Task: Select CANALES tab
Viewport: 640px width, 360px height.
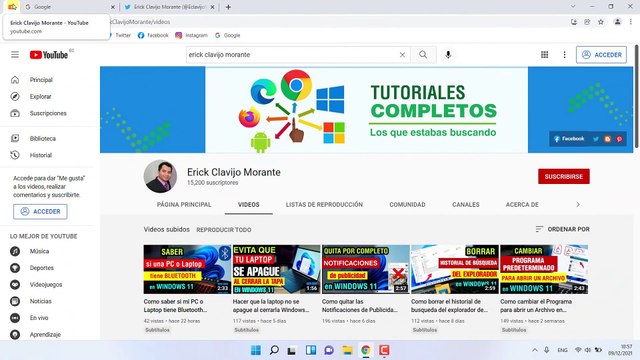Action: [x=466, y=204]
